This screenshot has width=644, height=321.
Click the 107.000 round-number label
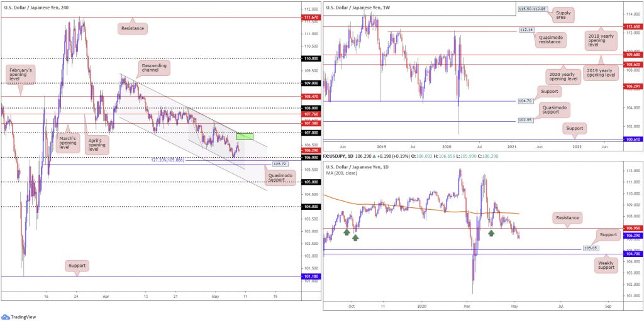(310, 133)
